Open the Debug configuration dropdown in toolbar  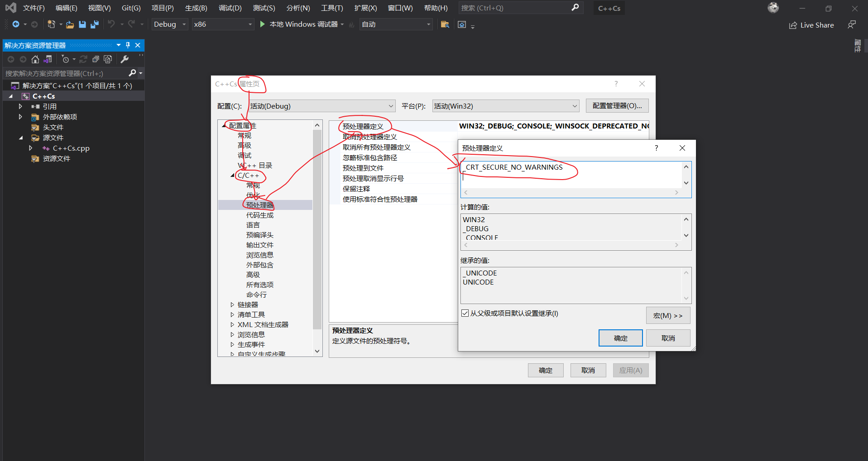pos(169,24)
